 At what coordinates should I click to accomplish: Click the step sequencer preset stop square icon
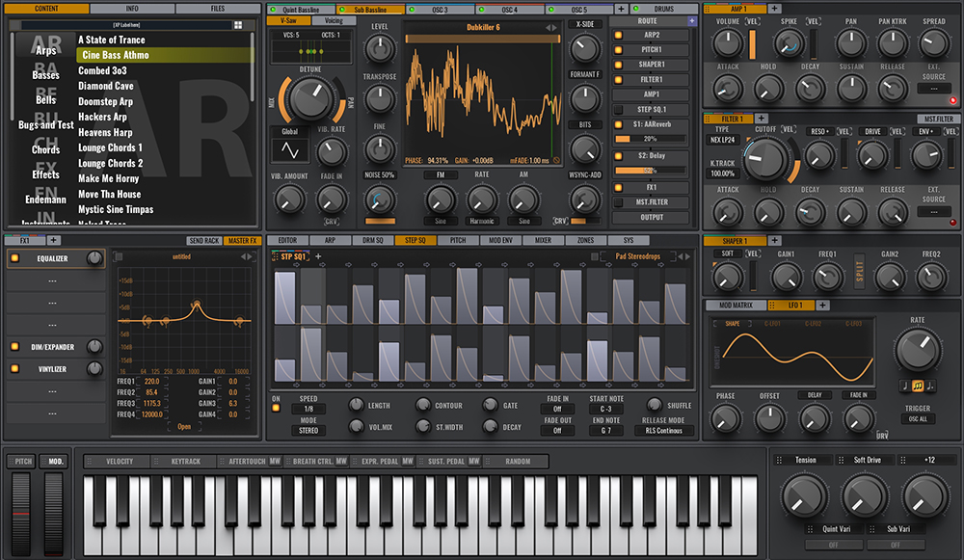click(x=594, y=256)
